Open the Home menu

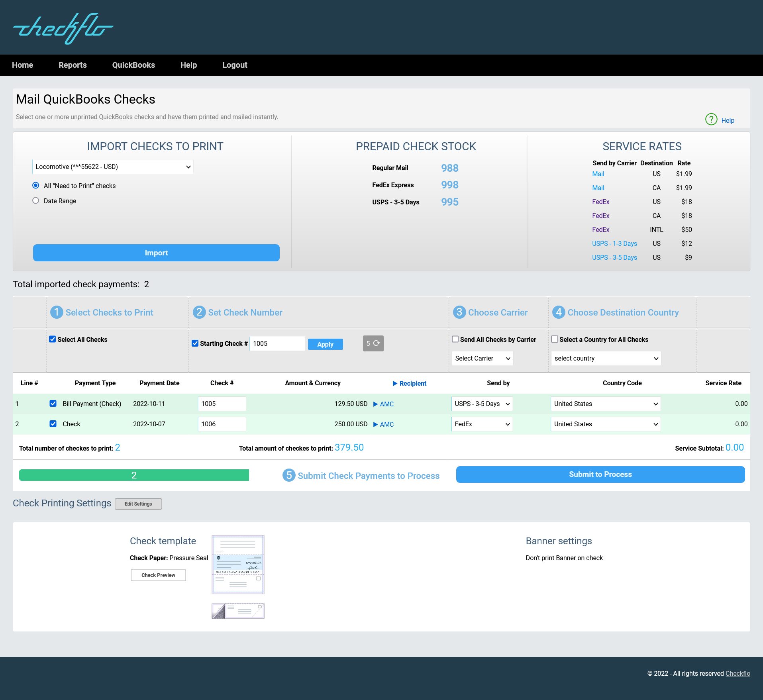pos(22,65)
